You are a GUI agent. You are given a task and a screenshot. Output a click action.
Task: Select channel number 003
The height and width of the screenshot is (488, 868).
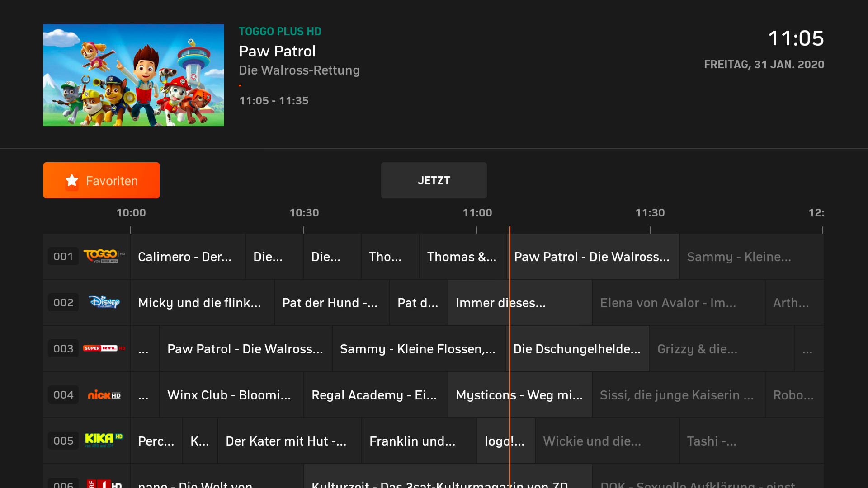tap(63, 349)
